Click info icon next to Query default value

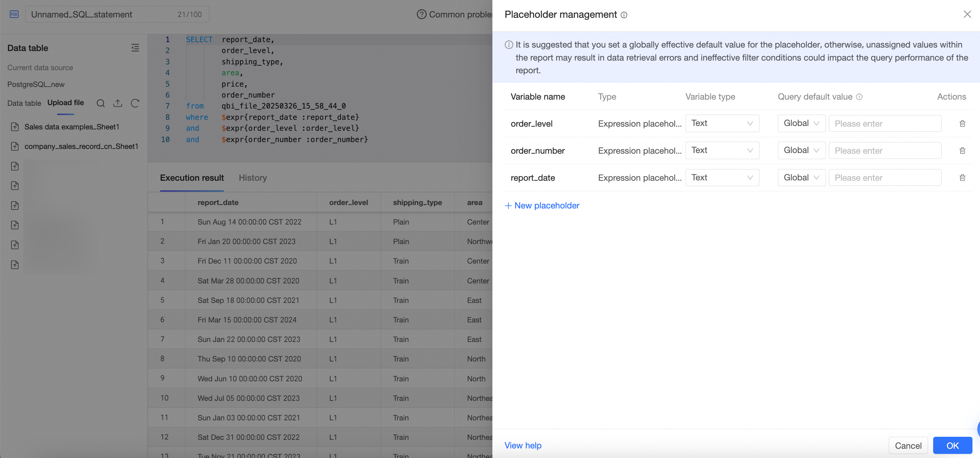(859, 97)
